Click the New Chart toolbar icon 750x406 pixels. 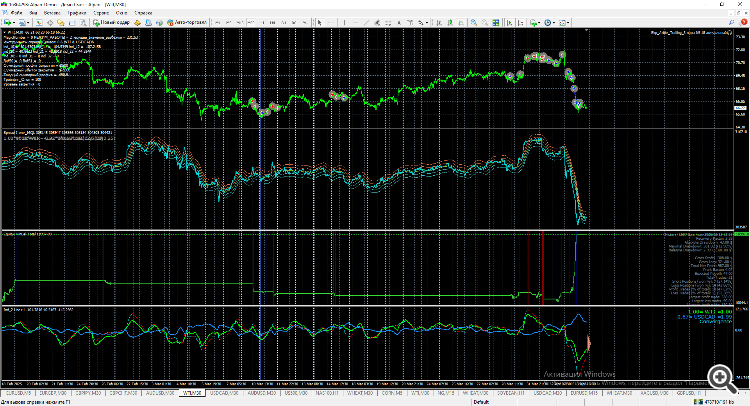(7, 22)
